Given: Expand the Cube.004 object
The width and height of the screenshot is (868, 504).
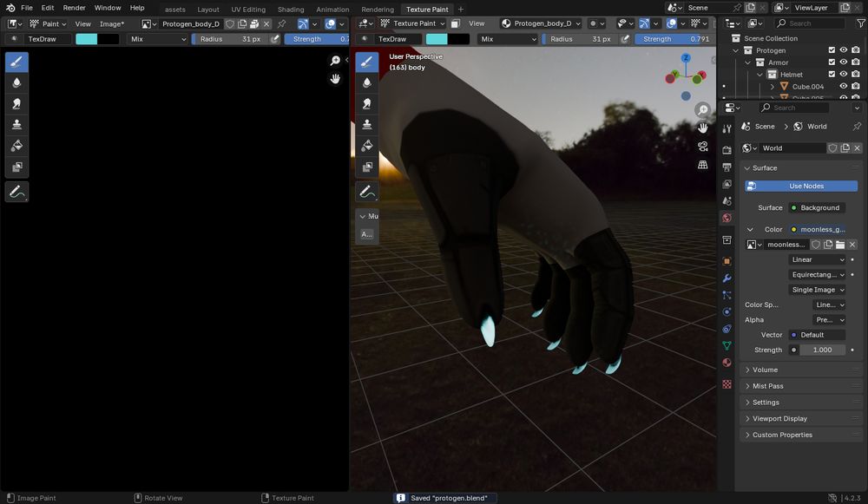Looking at the screenshot, I should coord(773,86).
